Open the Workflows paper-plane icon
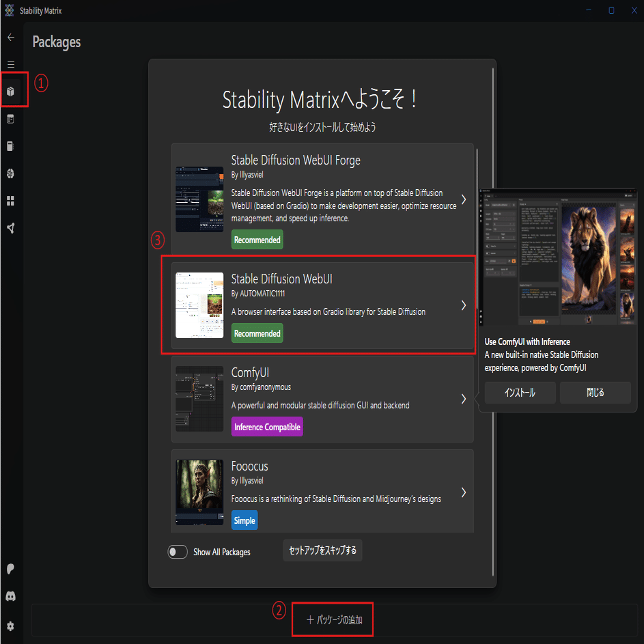This screenshot has width=644, height=644. coord(11,228)
